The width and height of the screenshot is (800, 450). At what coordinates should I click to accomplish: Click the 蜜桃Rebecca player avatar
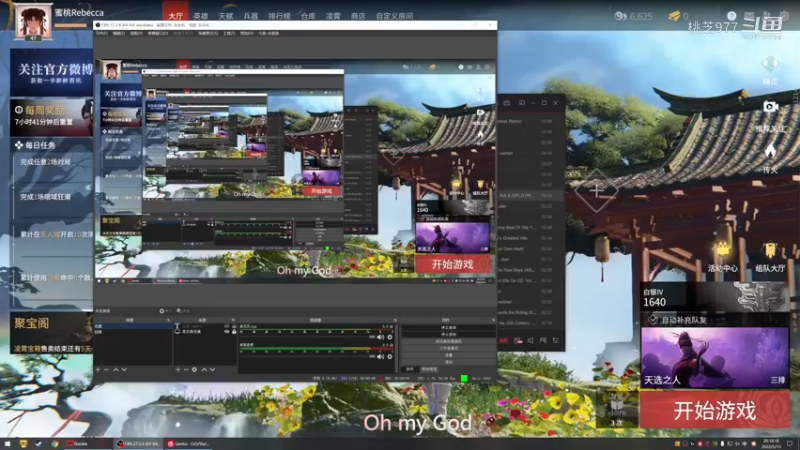34,22
